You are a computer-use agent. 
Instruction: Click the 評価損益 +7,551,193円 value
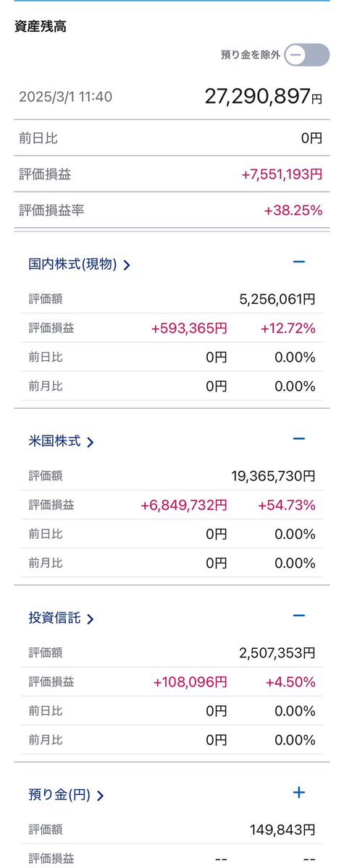tap(282, 174)
